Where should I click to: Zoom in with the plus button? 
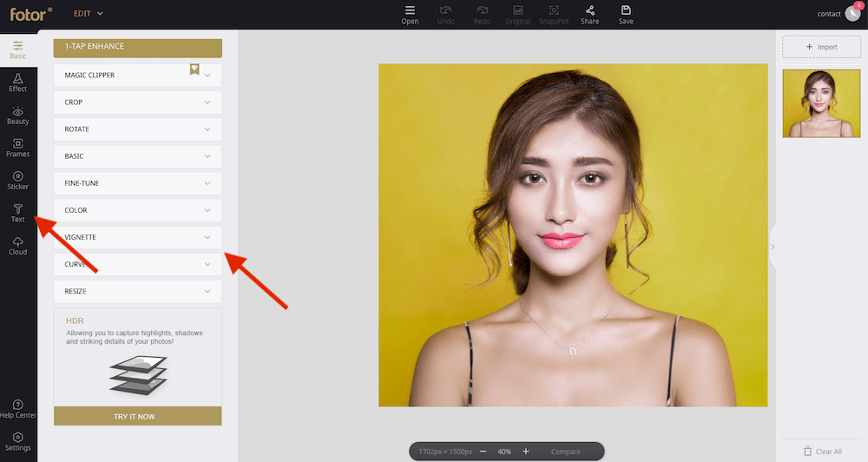coord(526,452)
